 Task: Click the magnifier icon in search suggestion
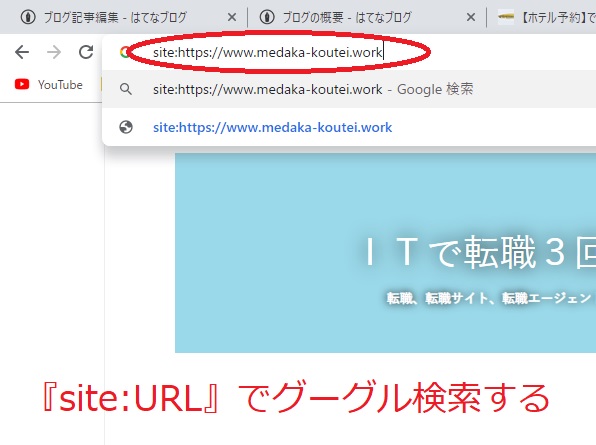point(126,89)
